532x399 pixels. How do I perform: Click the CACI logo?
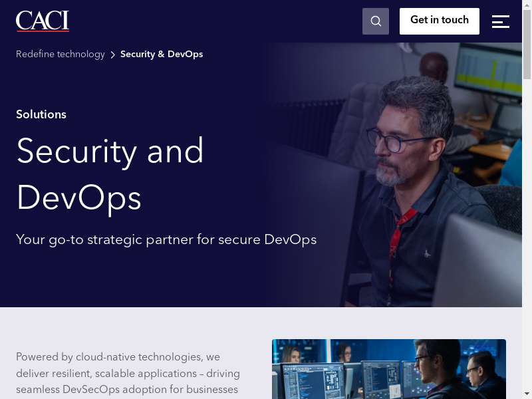[43, 21]
